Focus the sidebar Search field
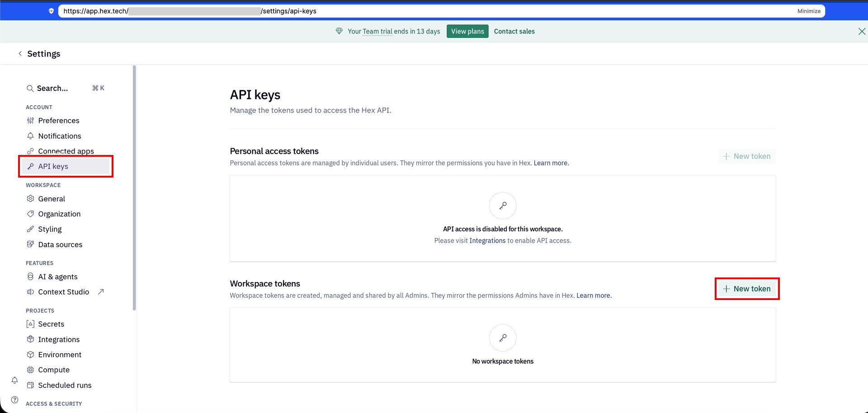 click(66, 88)
